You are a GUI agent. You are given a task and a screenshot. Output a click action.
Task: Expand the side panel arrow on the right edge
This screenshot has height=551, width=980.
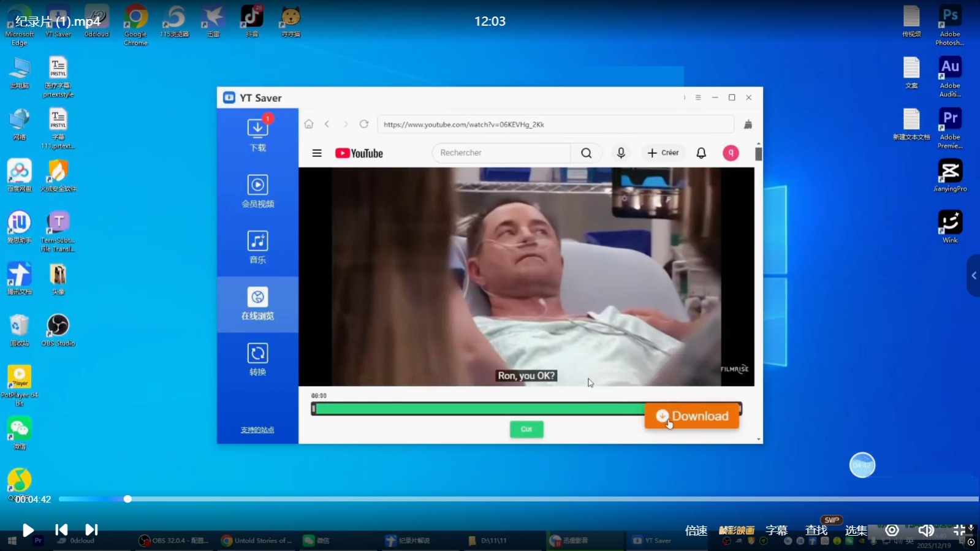click(973, 276)
